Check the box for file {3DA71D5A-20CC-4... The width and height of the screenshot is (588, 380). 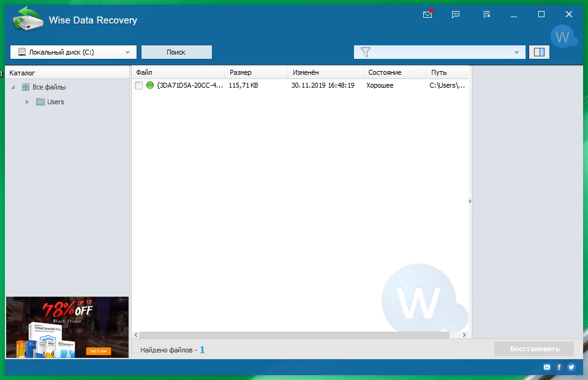(x=139, y=86)
